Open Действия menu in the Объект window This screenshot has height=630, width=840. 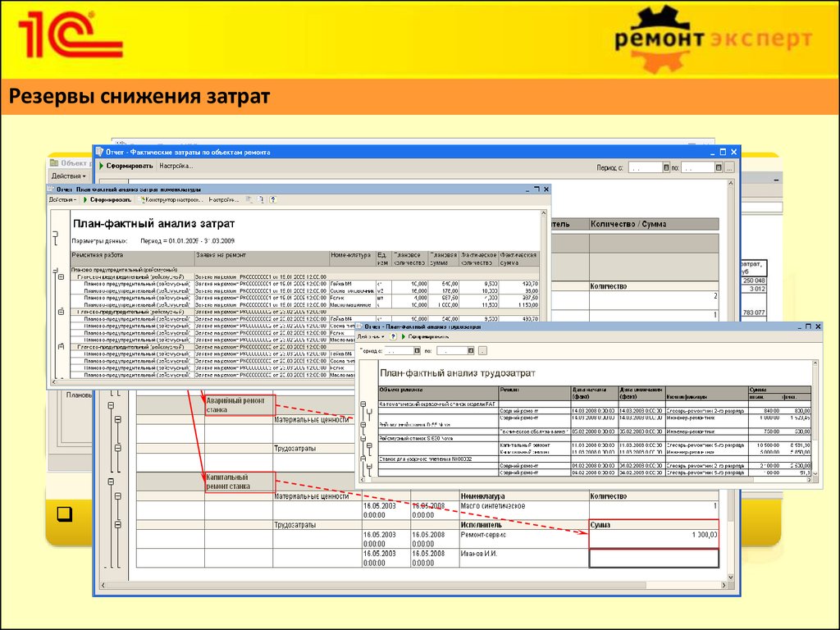tap(68, 176)
